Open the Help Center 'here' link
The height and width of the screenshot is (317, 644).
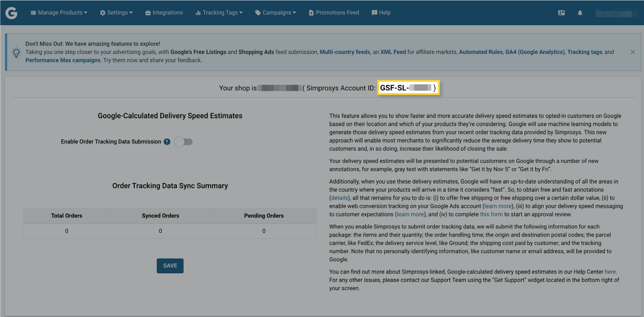(x=610, y=272)
